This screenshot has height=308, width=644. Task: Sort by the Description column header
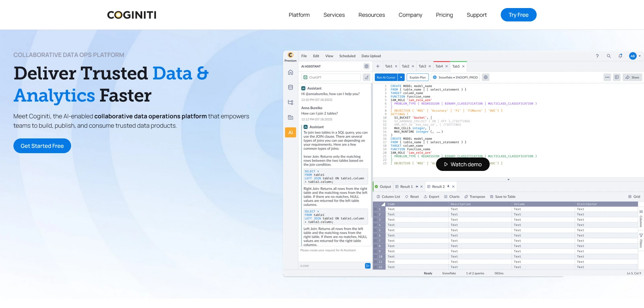click(480, 204)
